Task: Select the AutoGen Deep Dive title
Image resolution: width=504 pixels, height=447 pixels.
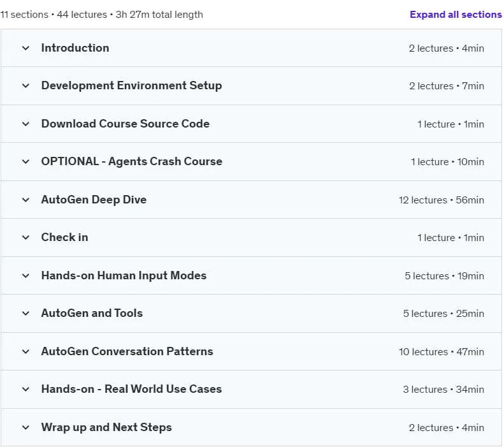Action: coord(94,200)
